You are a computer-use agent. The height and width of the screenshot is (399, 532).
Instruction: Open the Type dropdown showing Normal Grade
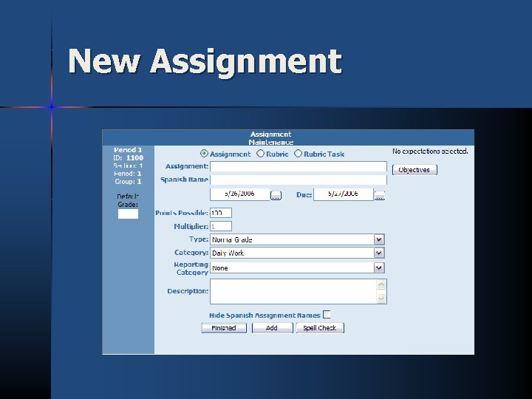pos(297,239)
